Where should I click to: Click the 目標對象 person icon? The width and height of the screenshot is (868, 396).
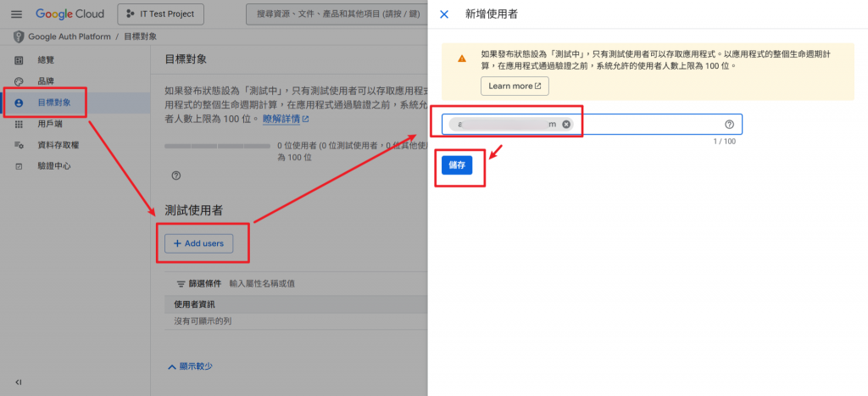(19, 103)
